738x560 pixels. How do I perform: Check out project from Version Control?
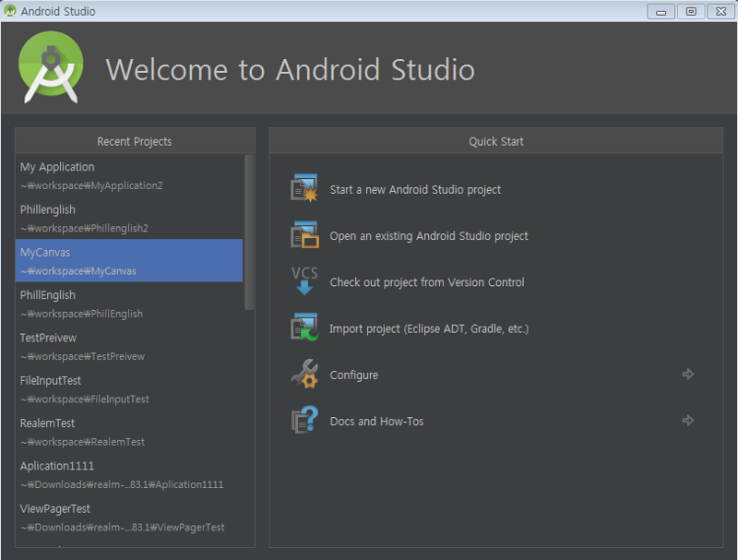coord(427,282)
